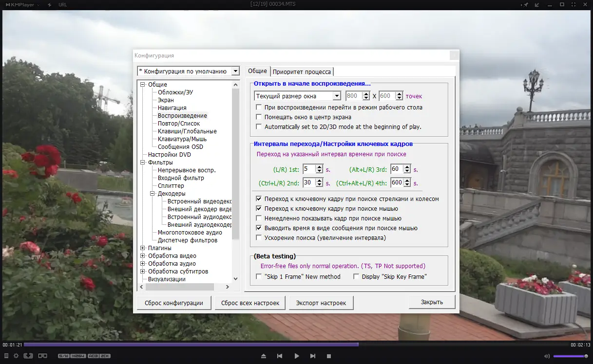Switch to the Общие tab
The width and height of the screenshot is (593, 364).
[x=257, y=71]
